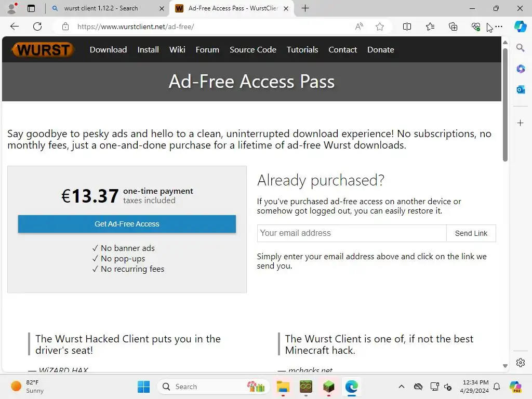Click the Get Ad-Free Access button

pos(127,224)
